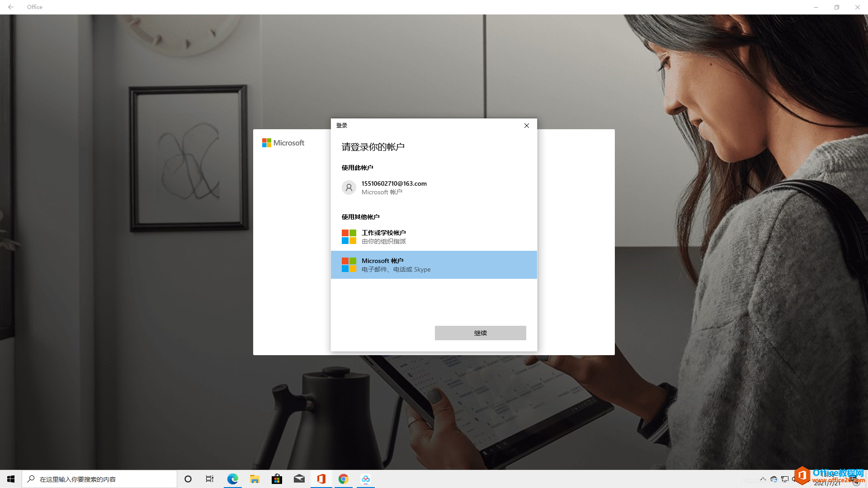Choose 工作或学校帐户 option
The height and width of the screenshot is (488, 868).
point(434,237)
